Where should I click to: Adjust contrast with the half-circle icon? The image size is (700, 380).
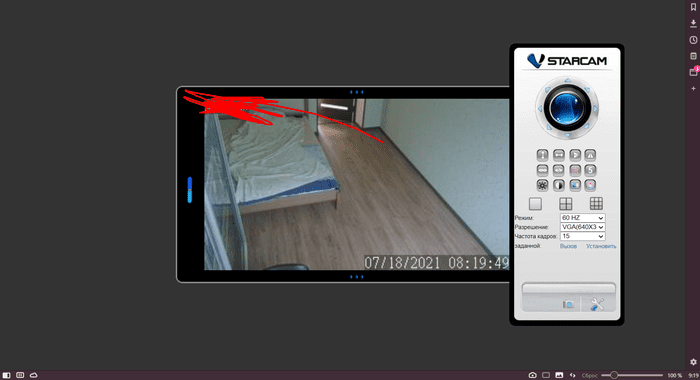[559, 185]
